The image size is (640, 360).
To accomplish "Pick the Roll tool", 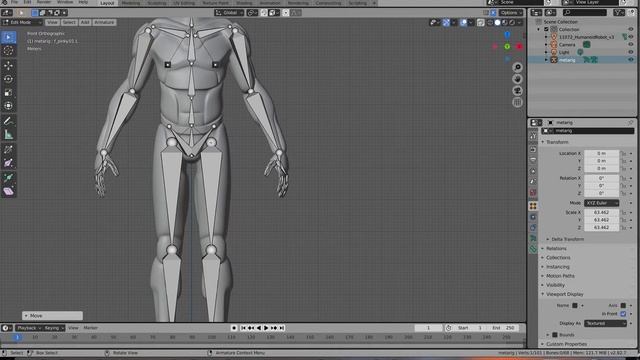I will pyautogui.click(x=8, y=149).
